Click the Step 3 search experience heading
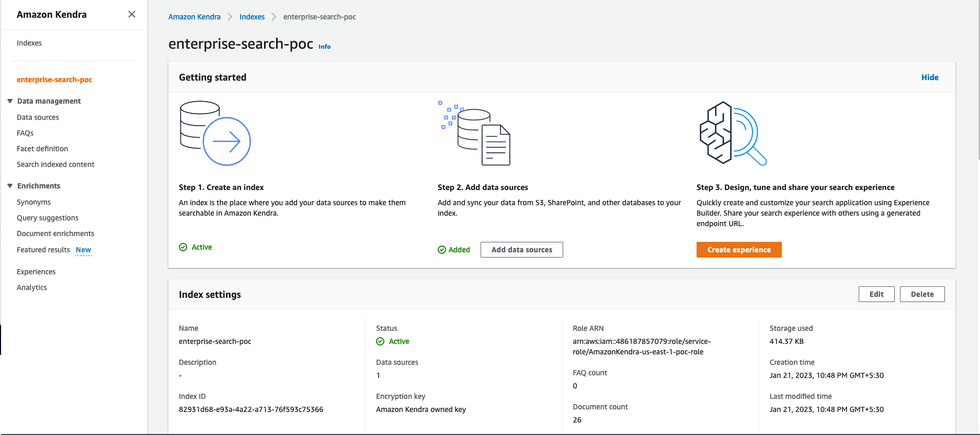980x435 pixels. [x=795, y=187]
